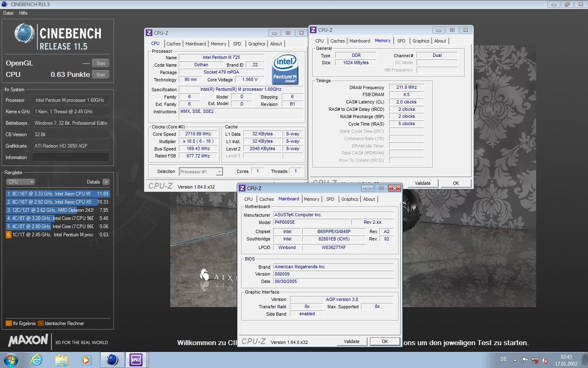Open Graphics tab in the Memory CPU-Z window
The width and height of the screenshot is (588, 368).
point(421,41)
